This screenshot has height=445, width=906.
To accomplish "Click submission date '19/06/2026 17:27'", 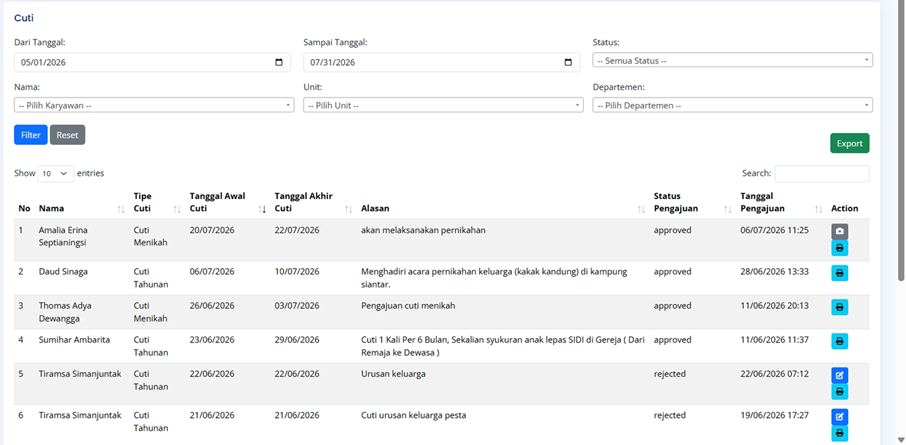I will (774, 415).
